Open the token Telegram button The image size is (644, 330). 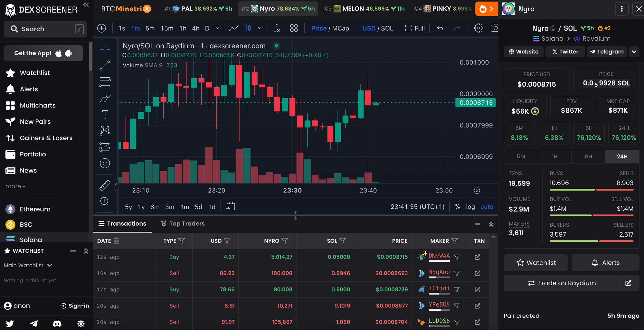[x=607, y=52]
